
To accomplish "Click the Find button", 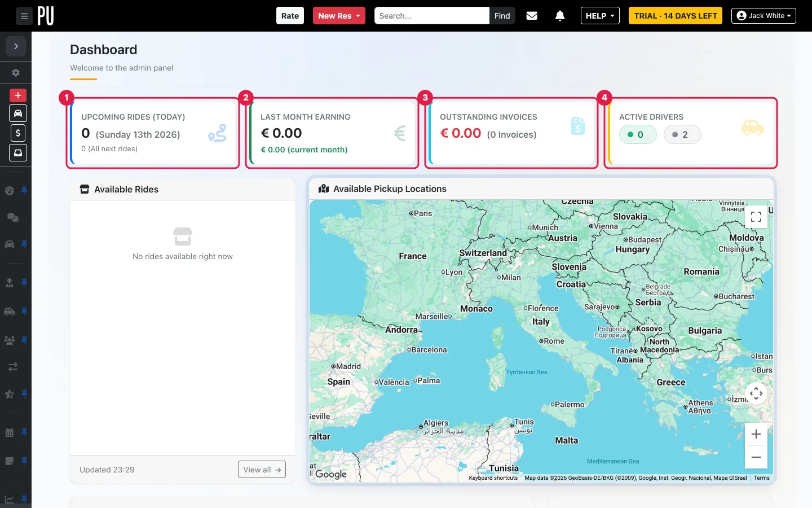I will (502, 16).
